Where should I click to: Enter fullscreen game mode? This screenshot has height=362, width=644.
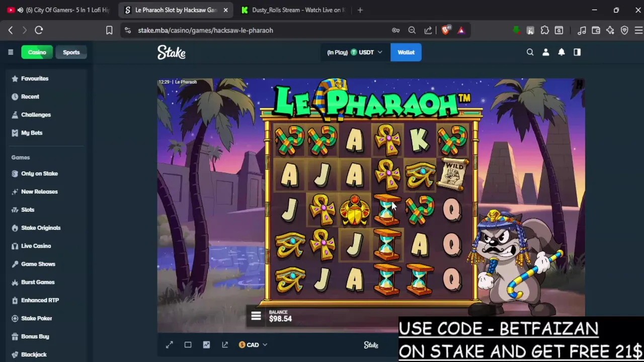170,345
